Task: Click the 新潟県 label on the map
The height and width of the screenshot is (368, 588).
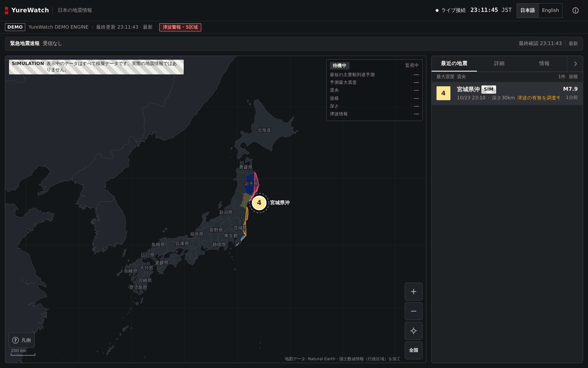Action: point(226,212)
